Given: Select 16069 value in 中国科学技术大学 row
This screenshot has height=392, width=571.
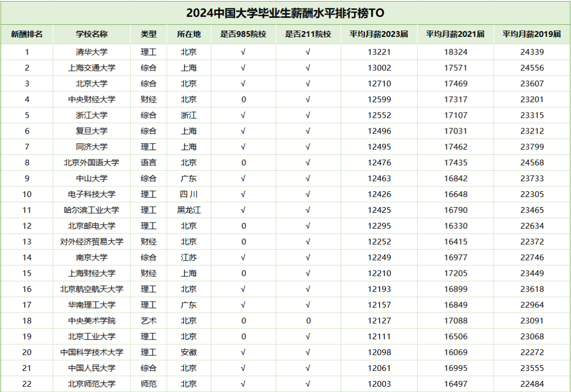Looking at the screenshot, I should pyautogui.click(x=456, y=352).
